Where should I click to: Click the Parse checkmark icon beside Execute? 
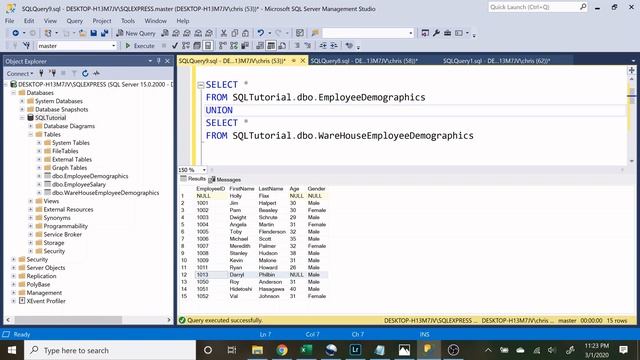pos(175,46)
